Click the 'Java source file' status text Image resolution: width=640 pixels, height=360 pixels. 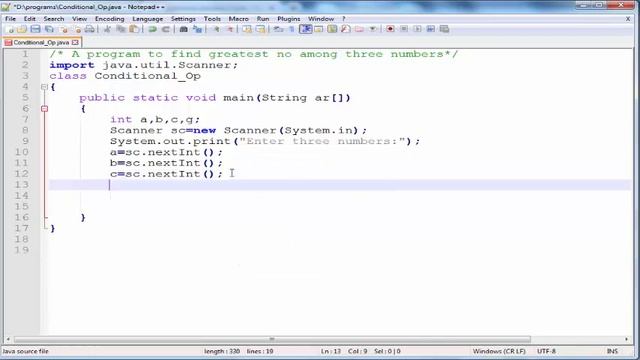[25, 351]
